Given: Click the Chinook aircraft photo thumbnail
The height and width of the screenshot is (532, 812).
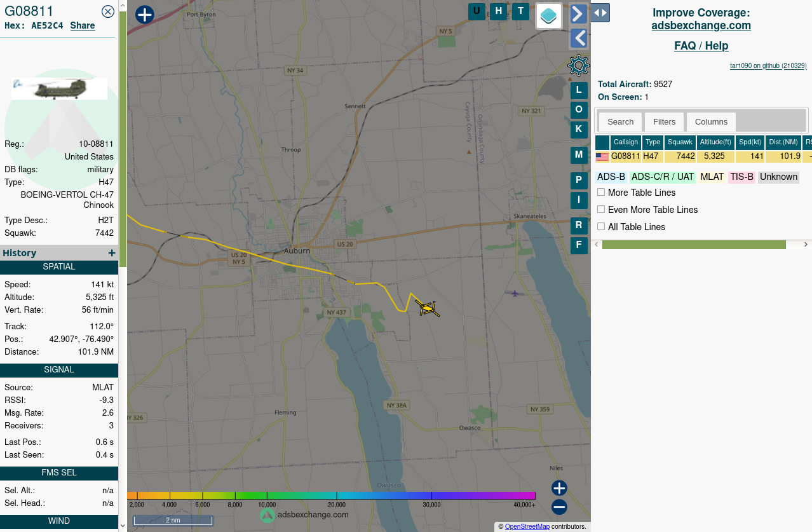Looking at the screenshot, I should [59, 89].
